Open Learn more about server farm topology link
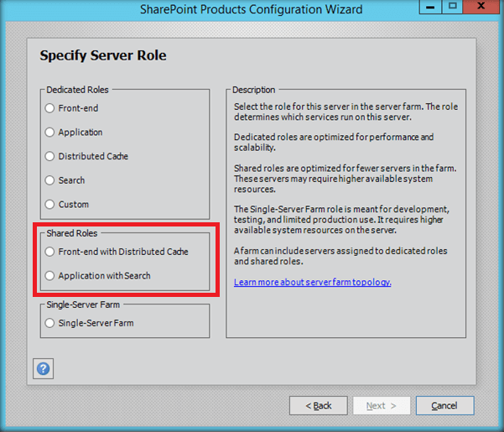This screenshot has height=432, width=504. [x=313, y=282]
